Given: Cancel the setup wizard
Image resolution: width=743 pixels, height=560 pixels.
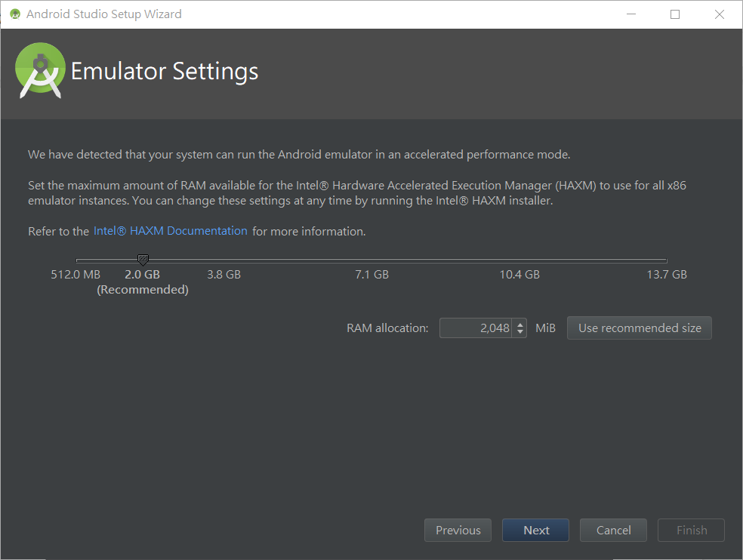Looking at the screenshot, I should pos(613,530).
